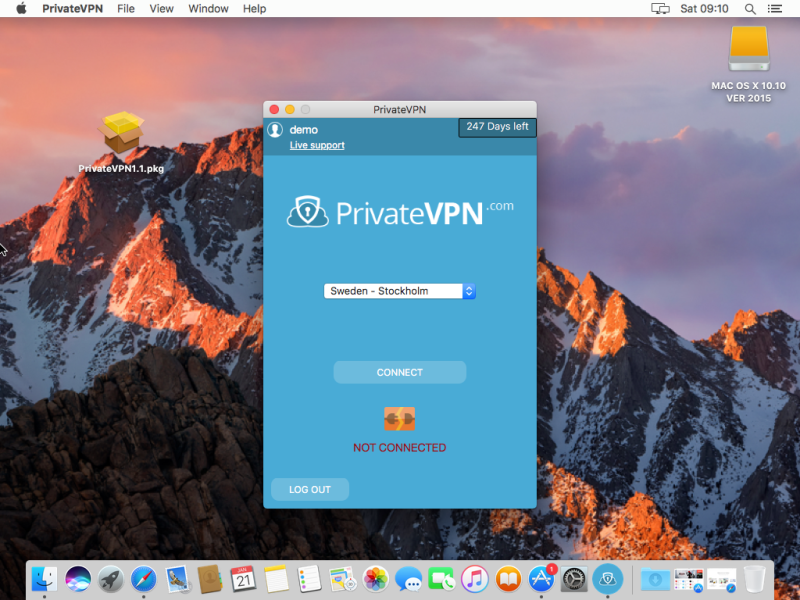Click the PrivateVPN cloud shield logo
This screenshot has width=800, height=600.
(x=308, y=212)
